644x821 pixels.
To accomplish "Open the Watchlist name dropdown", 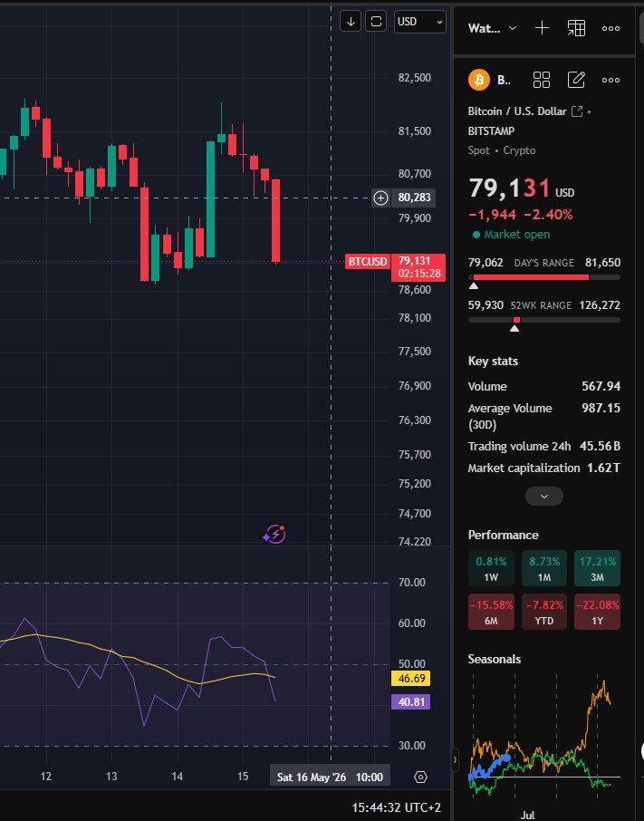I will [493, 28].
